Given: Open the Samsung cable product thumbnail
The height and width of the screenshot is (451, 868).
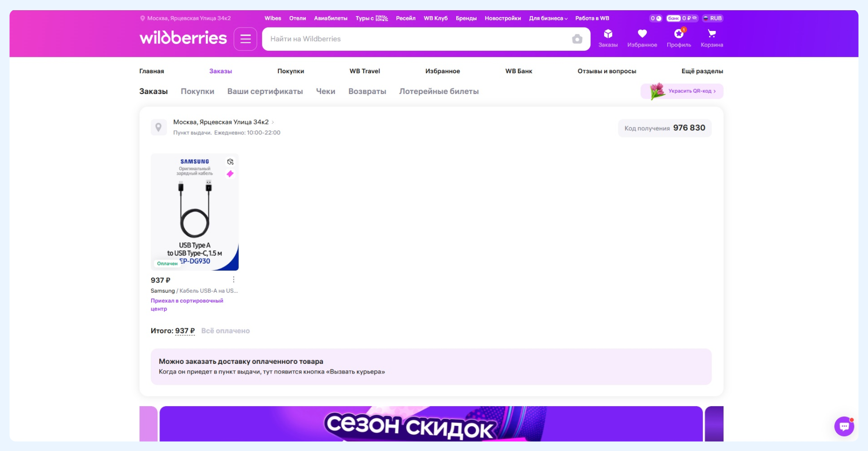Looking at the screenshot, I should pos(194,212).
